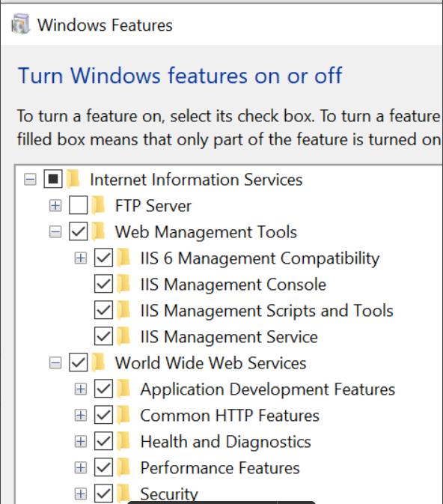Image resolution: width=443 pixels, height=504 pixels.
Task: Collapse the World Wide Web Services node
Action: point(55,363)
